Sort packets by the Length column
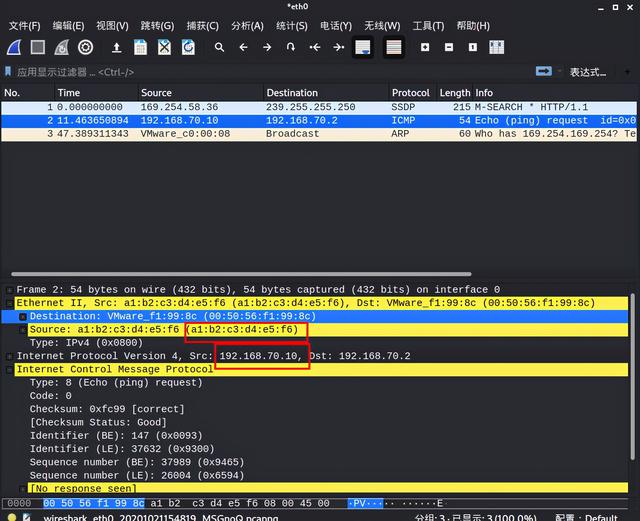The image size is (640, 521). point(455,93)
